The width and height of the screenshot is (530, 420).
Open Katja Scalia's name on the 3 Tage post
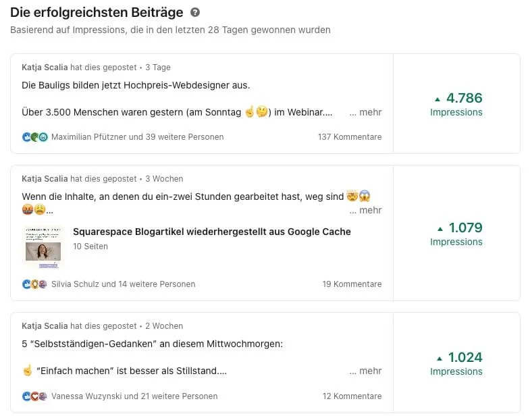click(x=45, y=68)
